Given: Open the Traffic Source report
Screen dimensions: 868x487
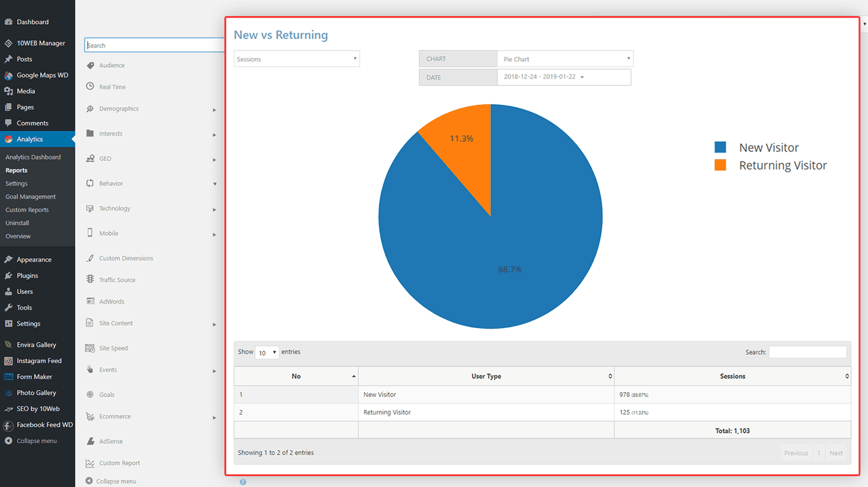Looking at the screenshot, I should [x=91, y=279].
